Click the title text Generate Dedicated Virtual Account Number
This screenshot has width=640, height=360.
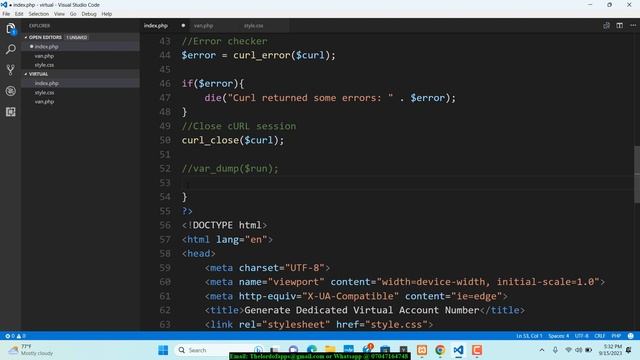click(362, 310)
